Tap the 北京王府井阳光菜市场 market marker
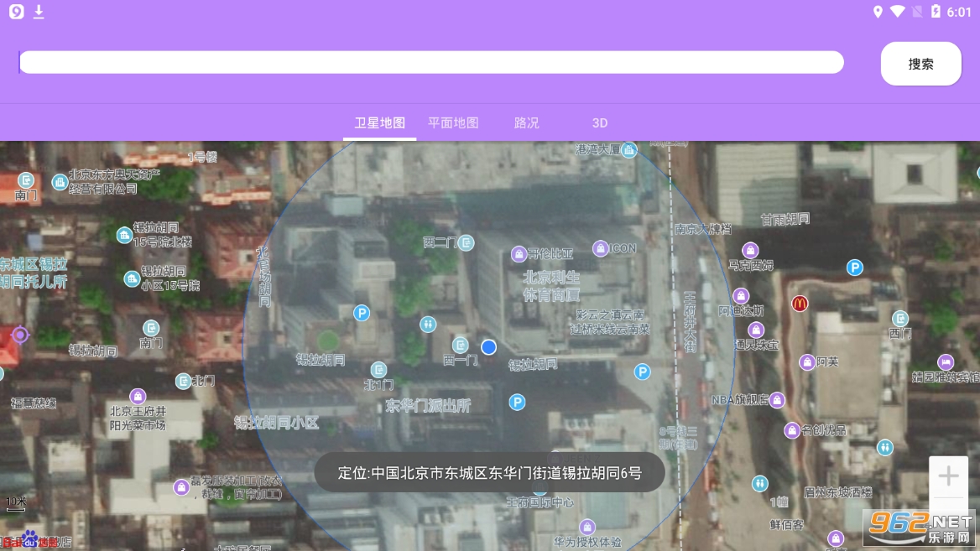 pos(138,396)
